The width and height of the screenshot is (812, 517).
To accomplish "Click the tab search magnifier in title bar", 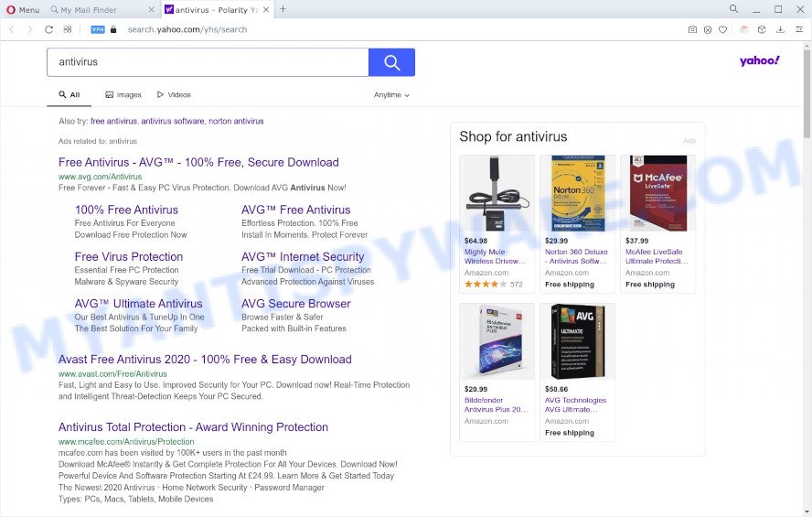I will (x=733, y=9).
